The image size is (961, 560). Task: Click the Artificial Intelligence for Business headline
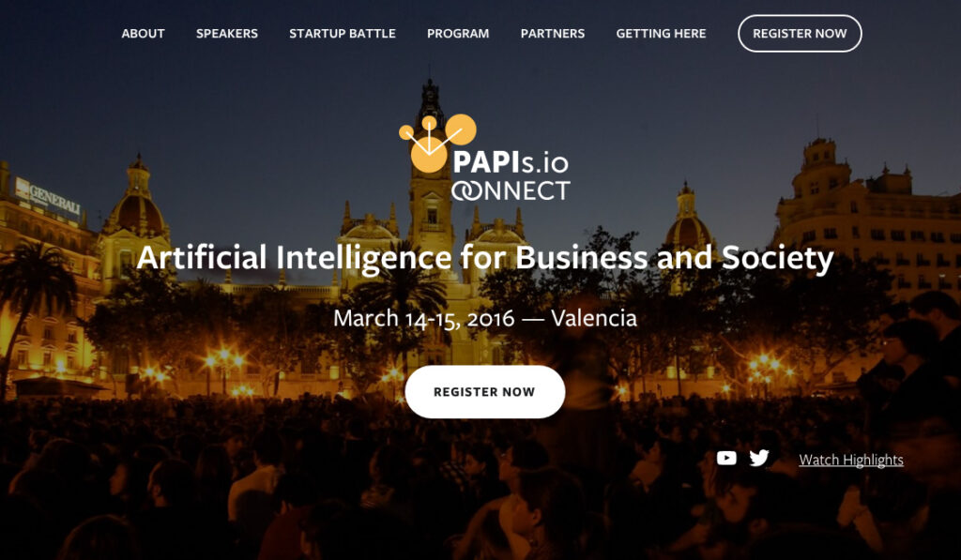coord(485,257)
